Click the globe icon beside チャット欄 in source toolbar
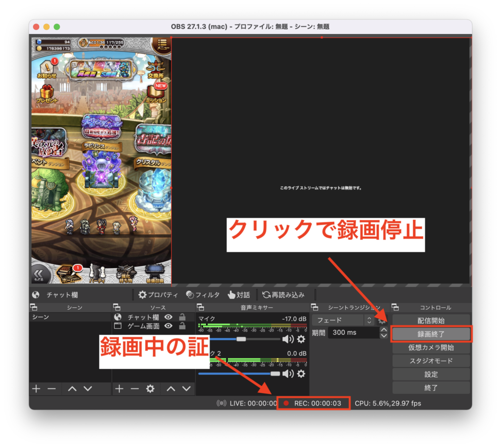This screenshot has width=501, height=448. coord(36,294)
